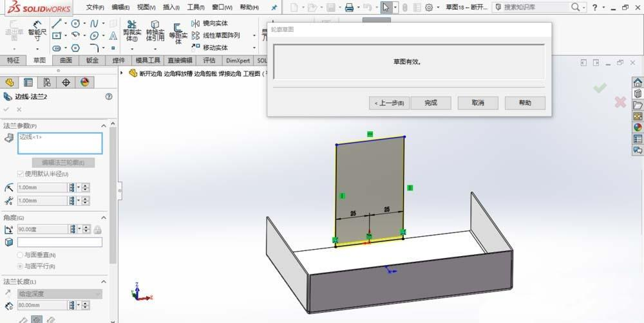Select the Arc sketch tool

(75, 35)
